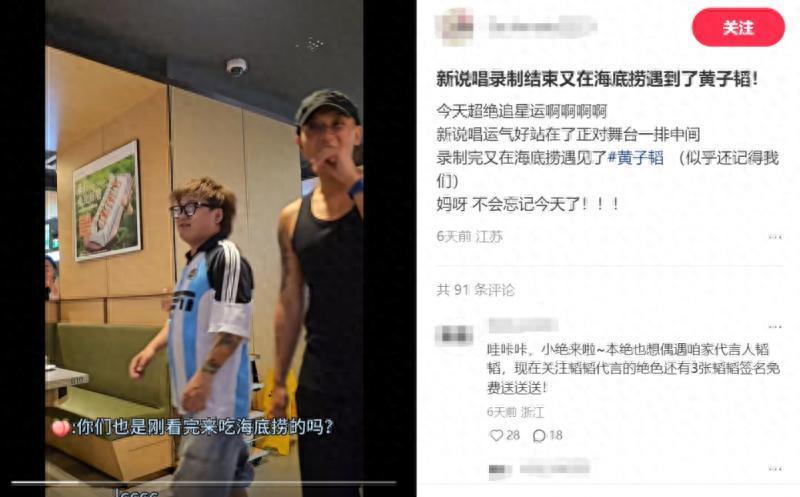Open the second commenter's avatar
The width and height of the screenshot is (800, 497).
[500, 470]
